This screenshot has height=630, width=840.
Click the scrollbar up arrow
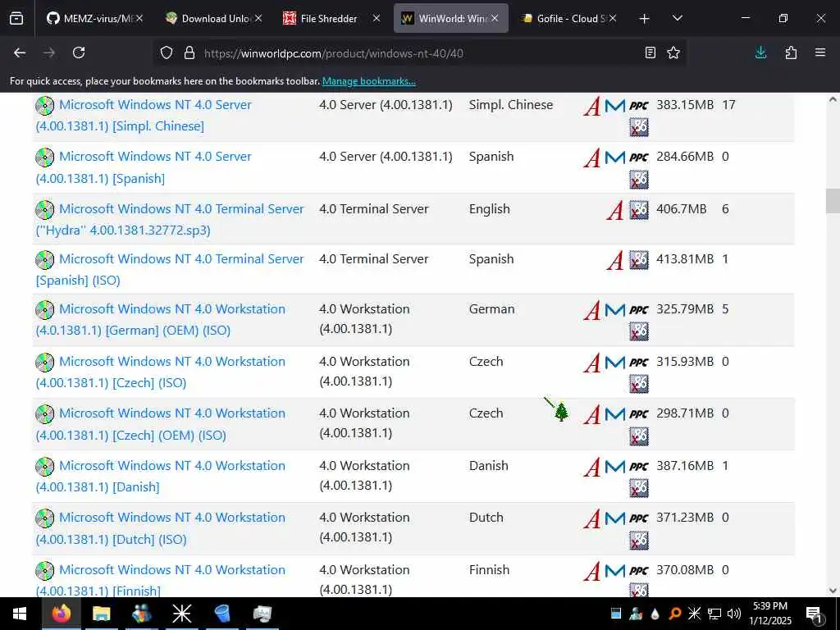click(x=833, y=99)
